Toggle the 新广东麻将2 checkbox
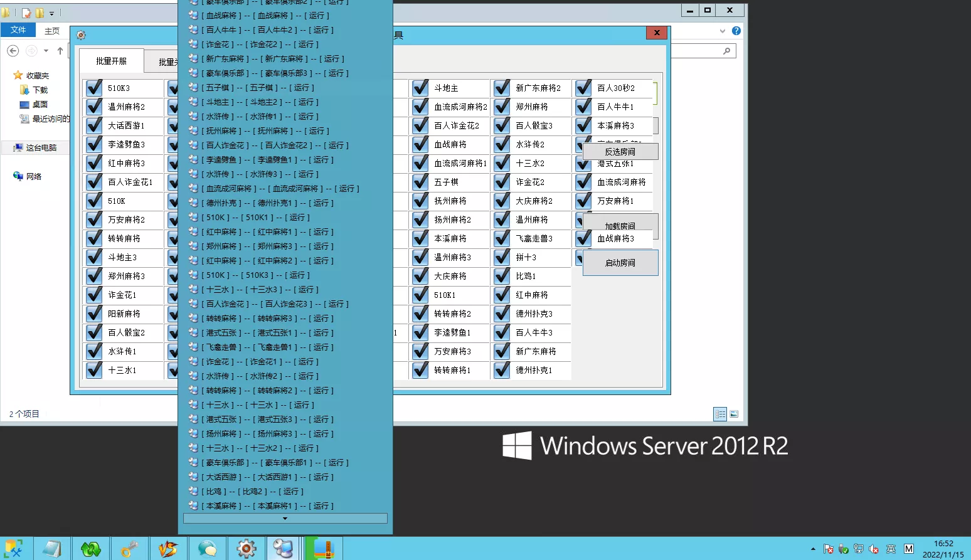The width and height of the screenshot is (971, 560). pyautogui.click(x=502, y=88)
